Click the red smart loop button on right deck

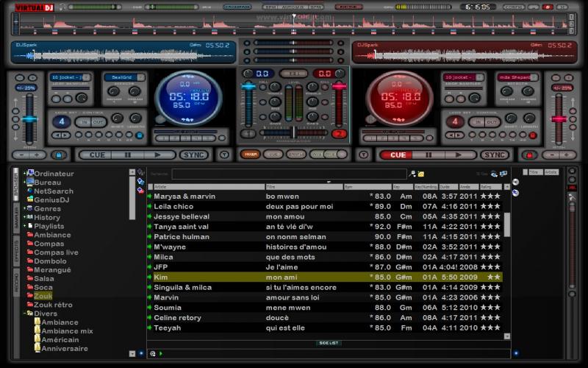(x=532, y=135)
